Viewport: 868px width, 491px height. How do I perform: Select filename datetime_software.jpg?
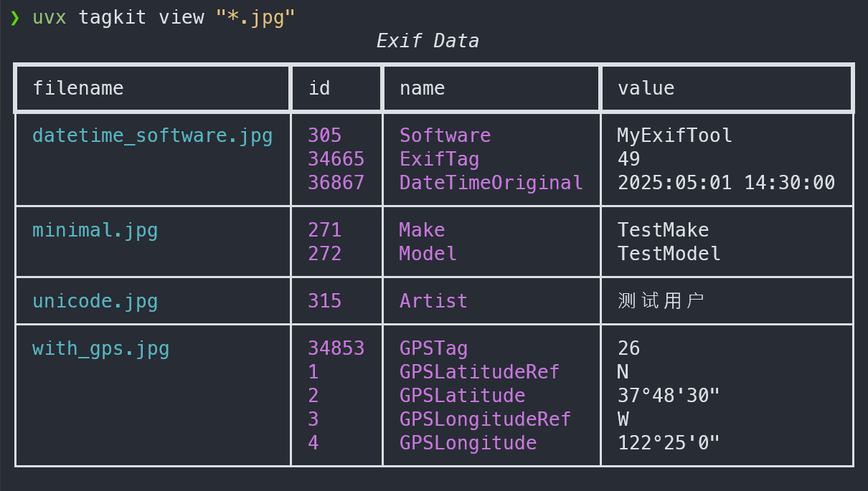click(x=153, y=135)
